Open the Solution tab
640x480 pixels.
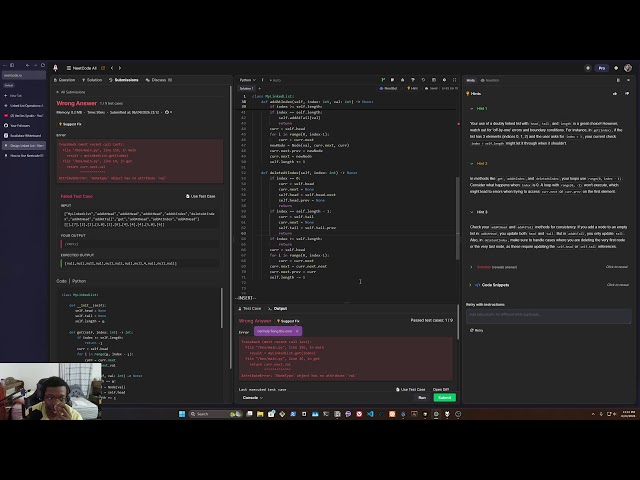(x=92, y=80)
